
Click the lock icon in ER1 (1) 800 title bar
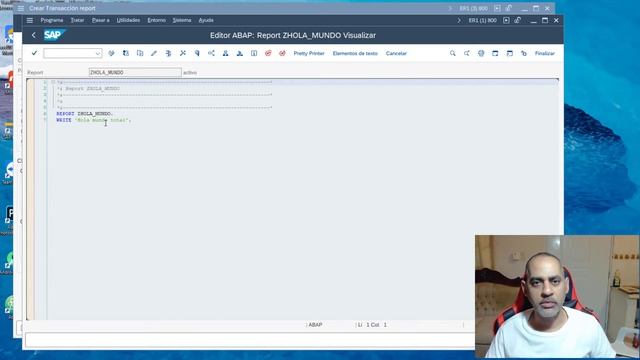click(518, 20)
